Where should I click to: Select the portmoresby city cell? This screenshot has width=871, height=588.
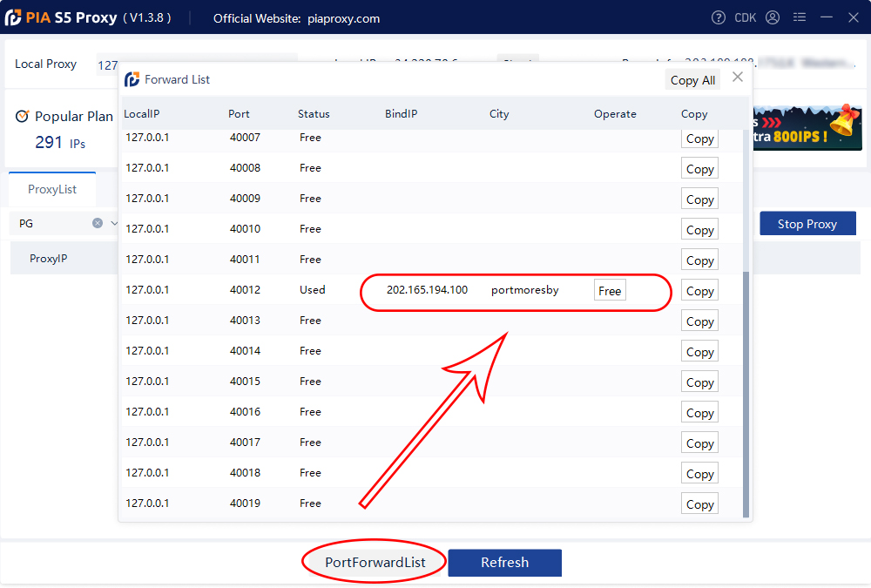(x=525, y=290)
